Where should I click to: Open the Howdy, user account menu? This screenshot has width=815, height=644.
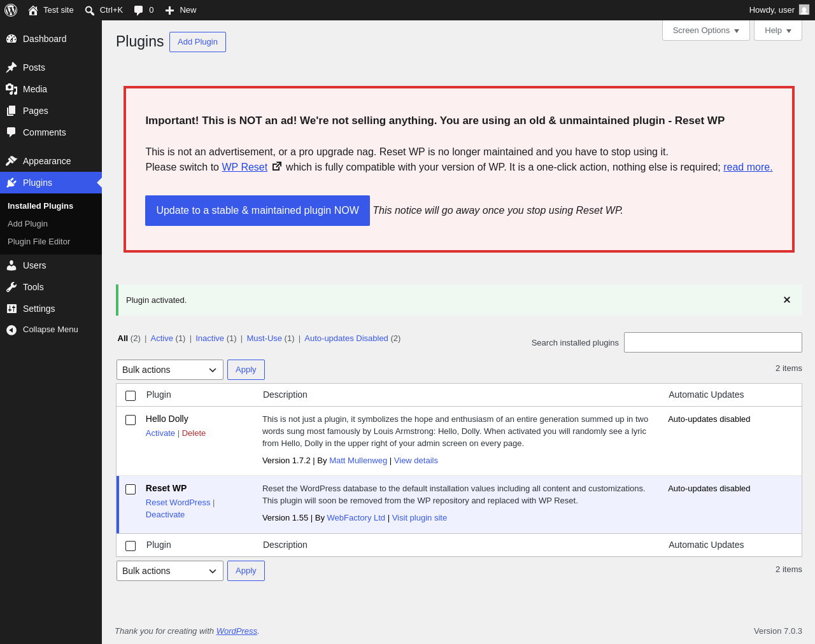779,10
